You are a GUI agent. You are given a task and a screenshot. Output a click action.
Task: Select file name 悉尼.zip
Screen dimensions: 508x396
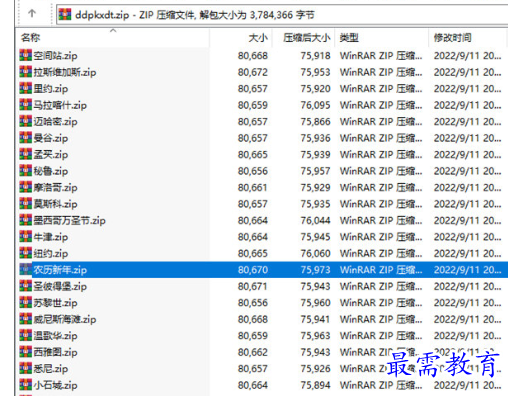[x=51, y=369]
